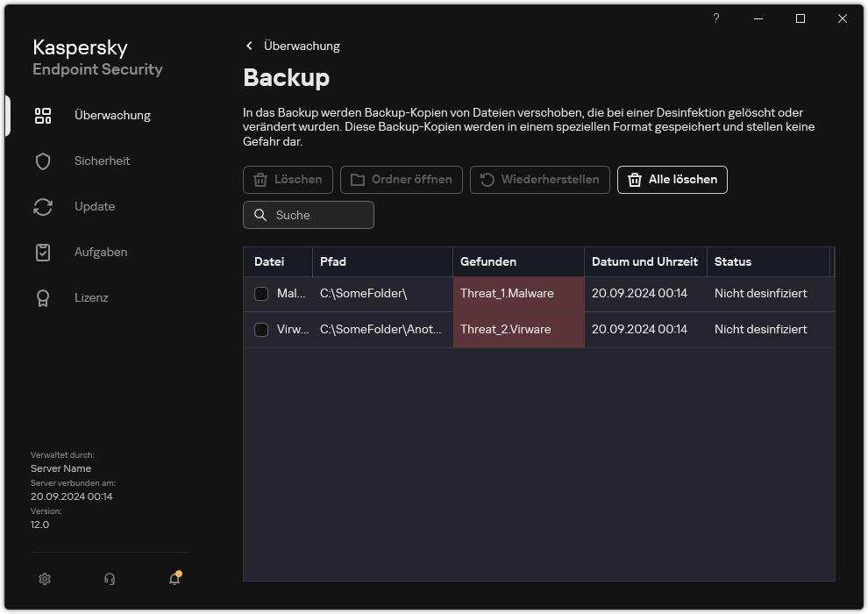Sort table by Gefunden column header

click(488, 261)
